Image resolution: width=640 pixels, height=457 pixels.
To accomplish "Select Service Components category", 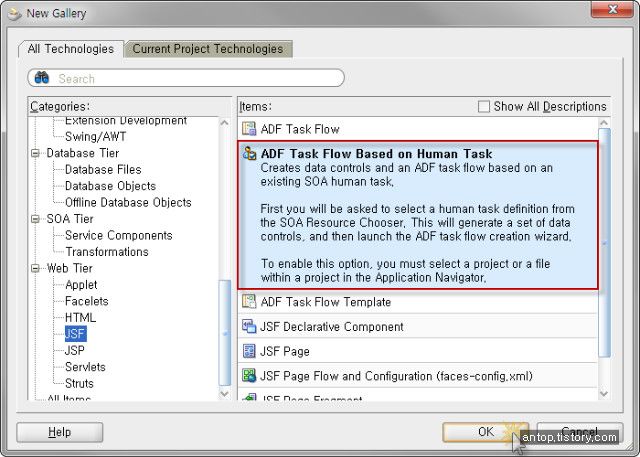I will tap(119, 235).
